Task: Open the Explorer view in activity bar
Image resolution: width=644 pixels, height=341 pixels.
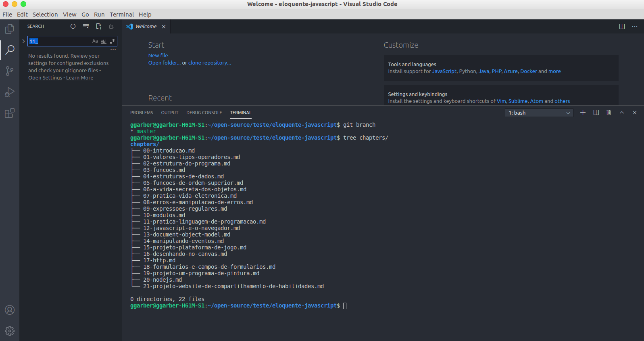Action: [10, 29]
